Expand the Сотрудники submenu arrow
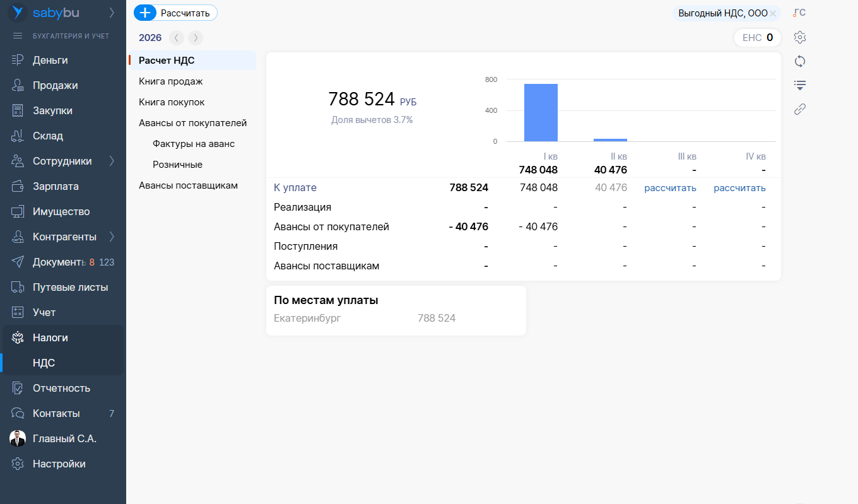Screen dimensions: 858x504 coord(112,161)
